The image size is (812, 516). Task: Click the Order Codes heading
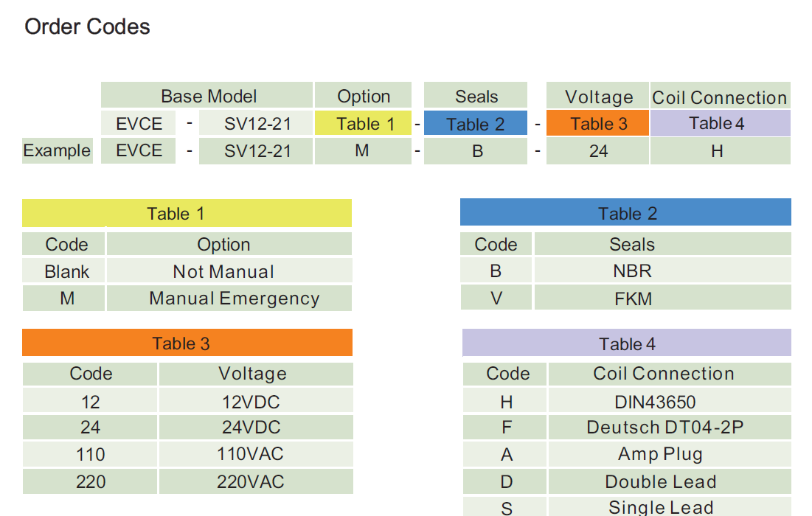click(x=87, y=27)
